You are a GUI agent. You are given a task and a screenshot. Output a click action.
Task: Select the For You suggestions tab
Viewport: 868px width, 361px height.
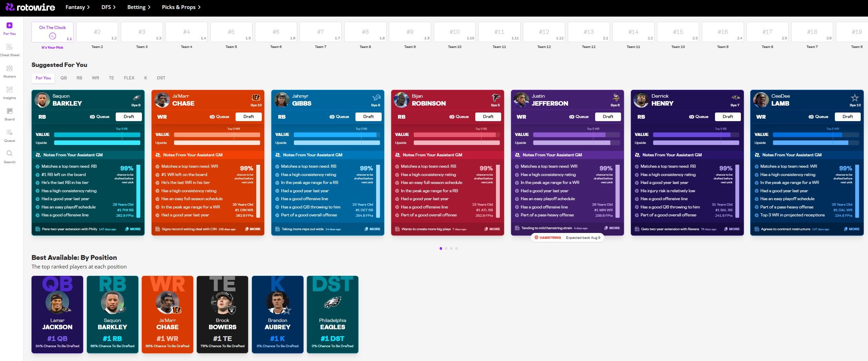(43, 78)
